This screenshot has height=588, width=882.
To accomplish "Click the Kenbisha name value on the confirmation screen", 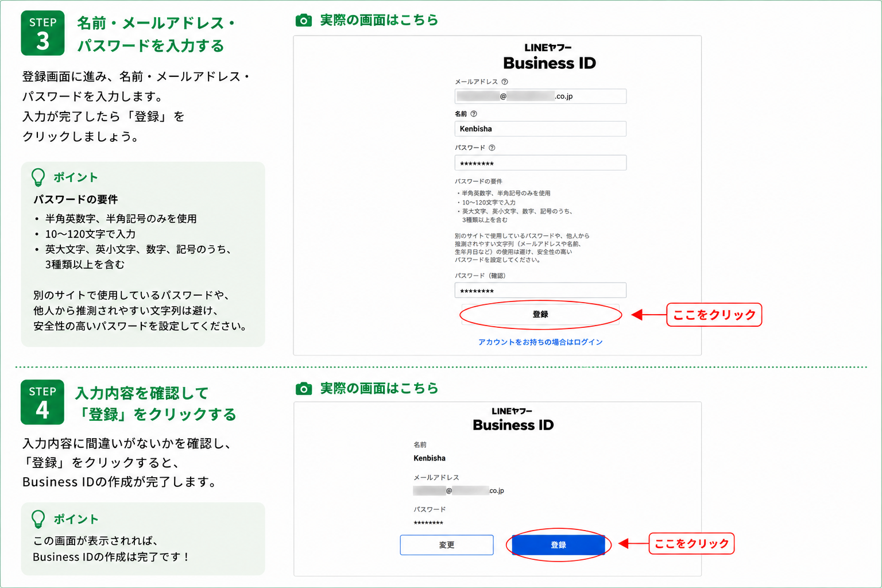I will click(x=430, y=458).
